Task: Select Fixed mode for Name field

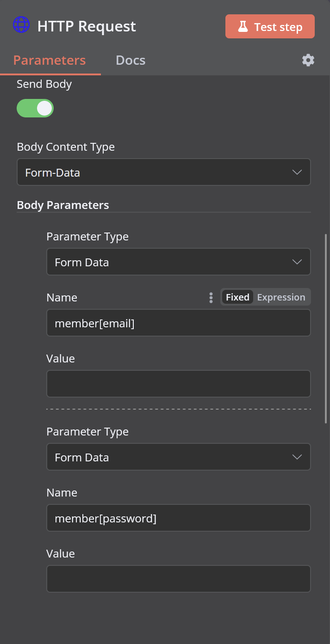Action: (237, 297)
